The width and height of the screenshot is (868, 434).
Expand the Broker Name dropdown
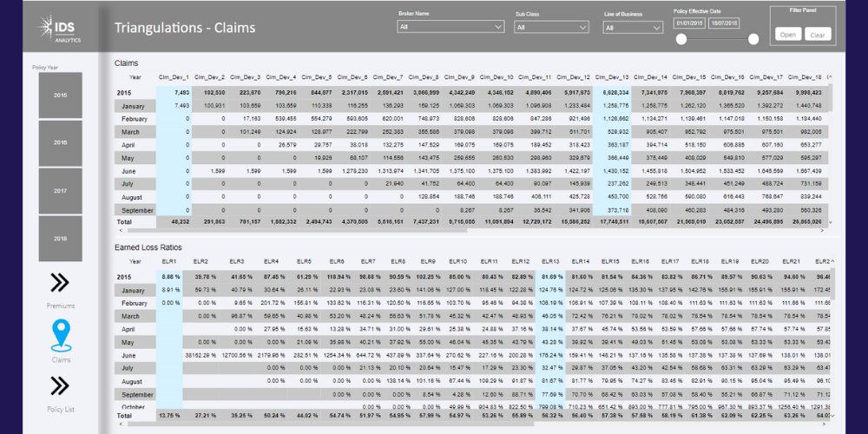450,27
